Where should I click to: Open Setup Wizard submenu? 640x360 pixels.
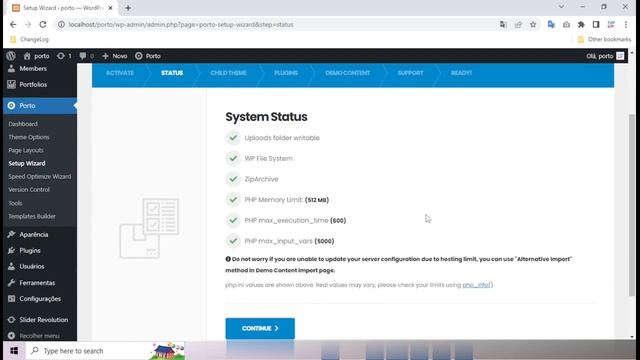(27, 163)
